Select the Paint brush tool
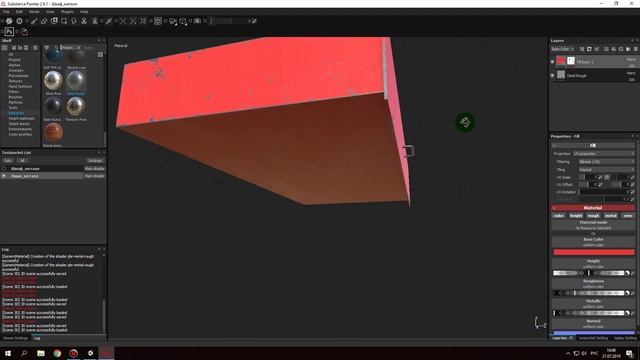 click(x=34, y=21)
